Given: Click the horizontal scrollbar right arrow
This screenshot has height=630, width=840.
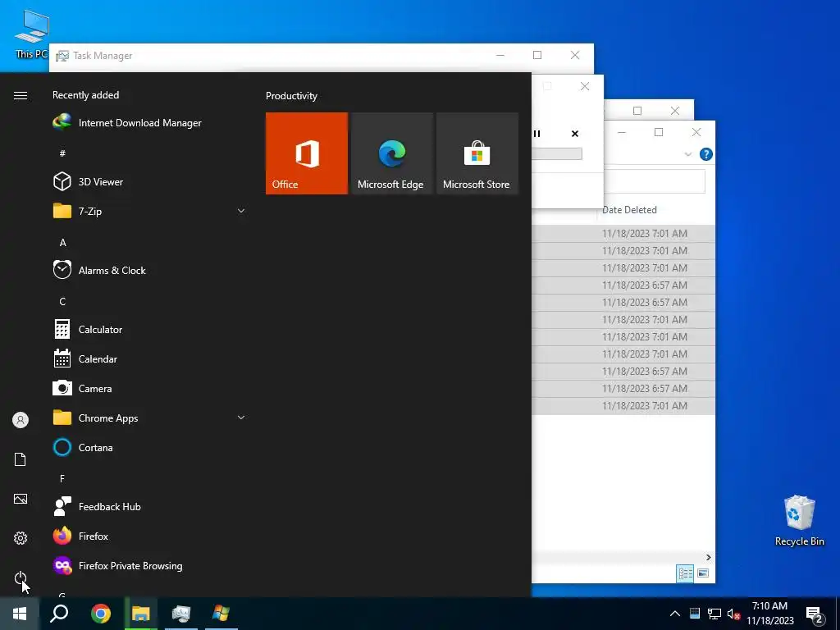Looking at the screenshot, I should coord(708,557).
